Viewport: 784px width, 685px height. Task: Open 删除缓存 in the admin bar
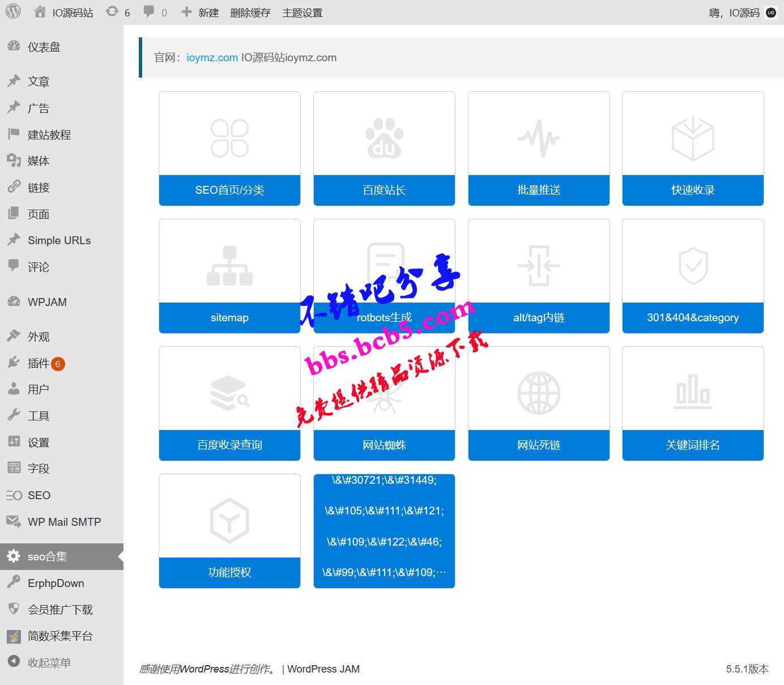point(250,12)
